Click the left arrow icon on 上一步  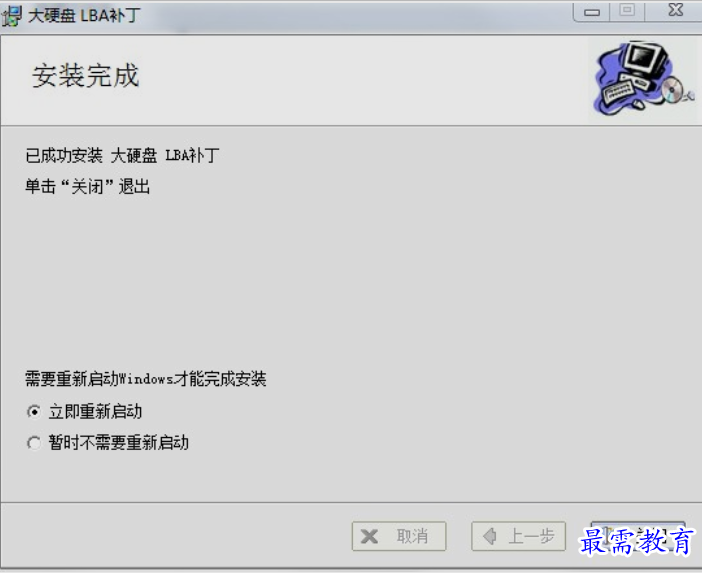click(x=490, y=536)
